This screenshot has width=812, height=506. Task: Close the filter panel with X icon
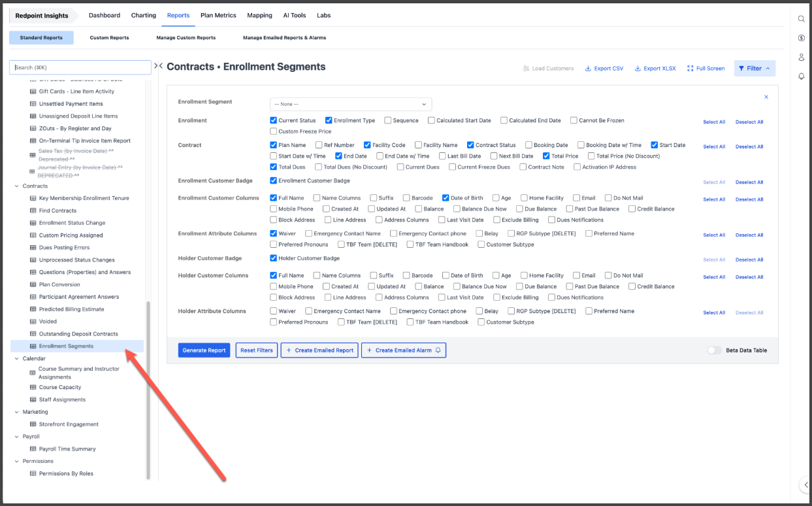click(766, 97)
